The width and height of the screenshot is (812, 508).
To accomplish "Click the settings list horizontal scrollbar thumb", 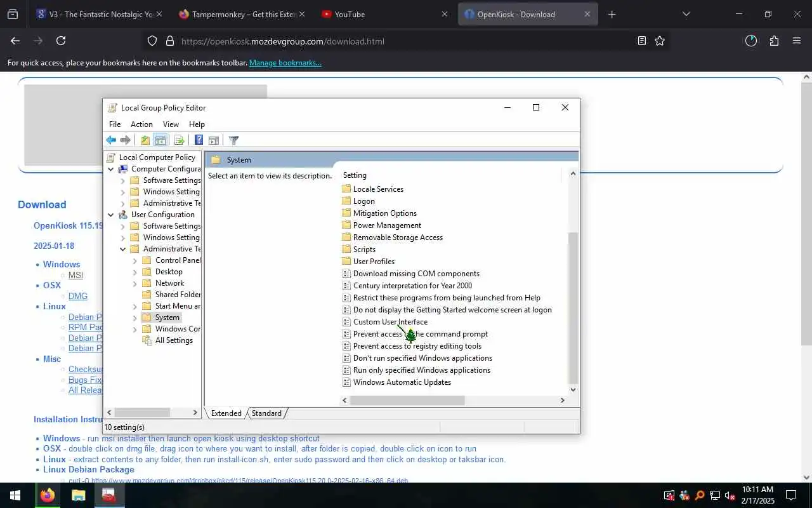I will tap(407, 400).
